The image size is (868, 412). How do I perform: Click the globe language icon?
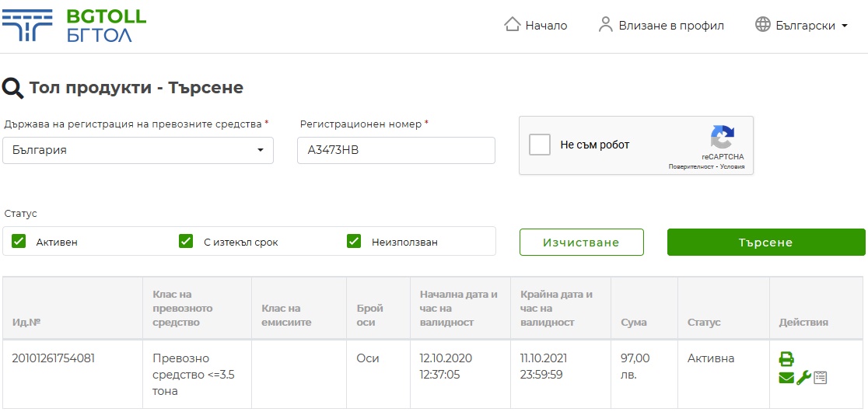point(762,25)
